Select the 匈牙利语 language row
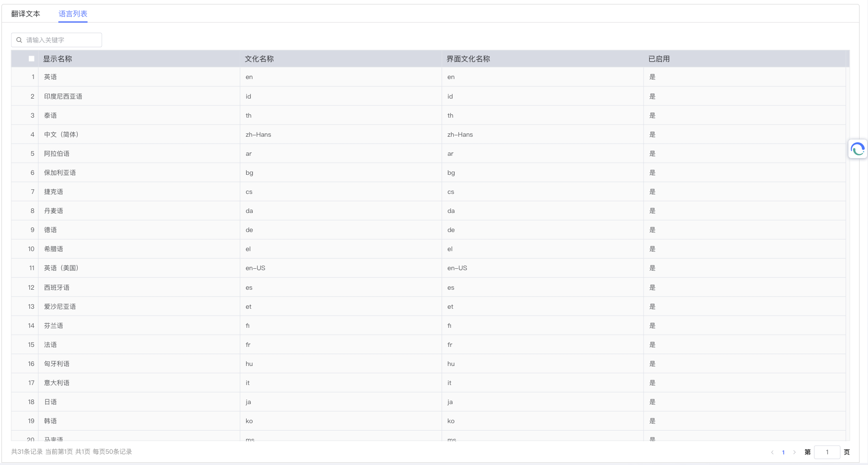 tap(57, 364)
